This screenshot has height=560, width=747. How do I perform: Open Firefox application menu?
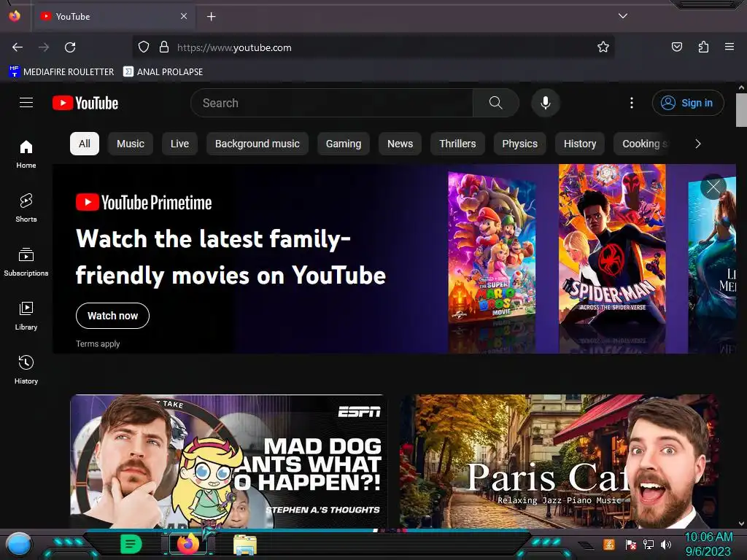pyautogui.click(x=729, y=47)
